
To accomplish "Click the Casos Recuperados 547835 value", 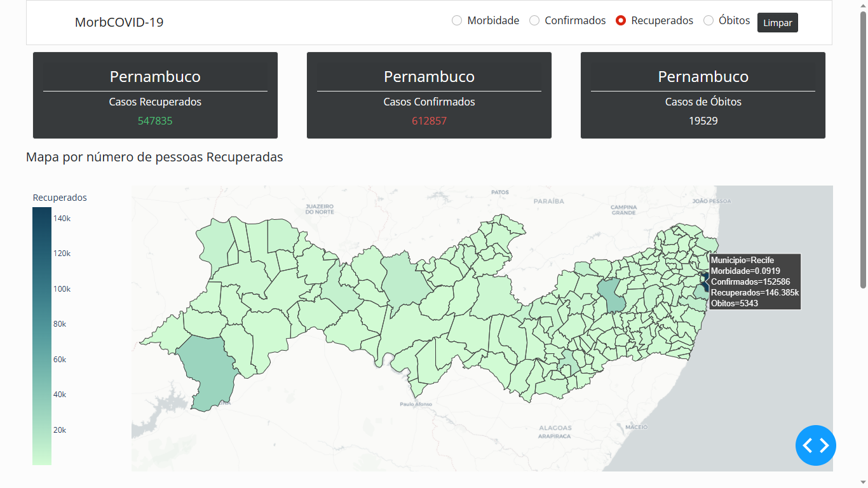I will 155,120.
